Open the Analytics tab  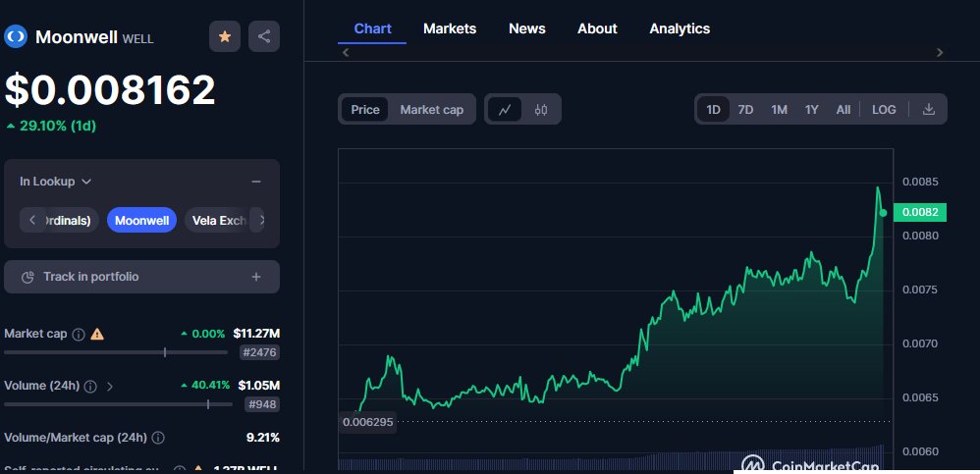(680, 28)
